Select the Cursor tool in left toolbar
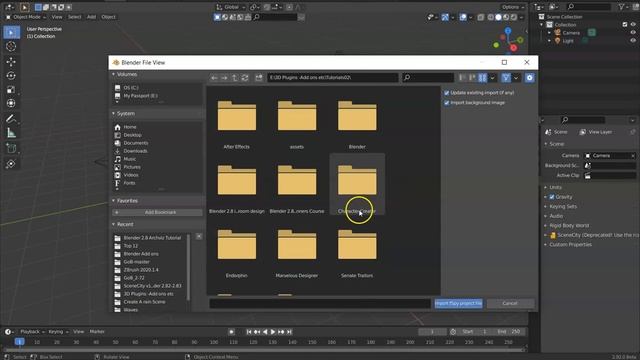Screen dimensions: 640x360 pos(11,46)
